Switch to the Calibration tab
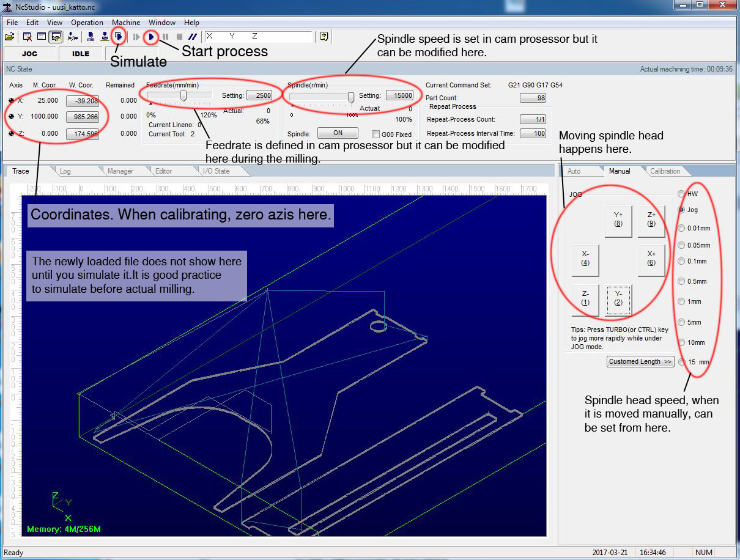 coord(665,171)
